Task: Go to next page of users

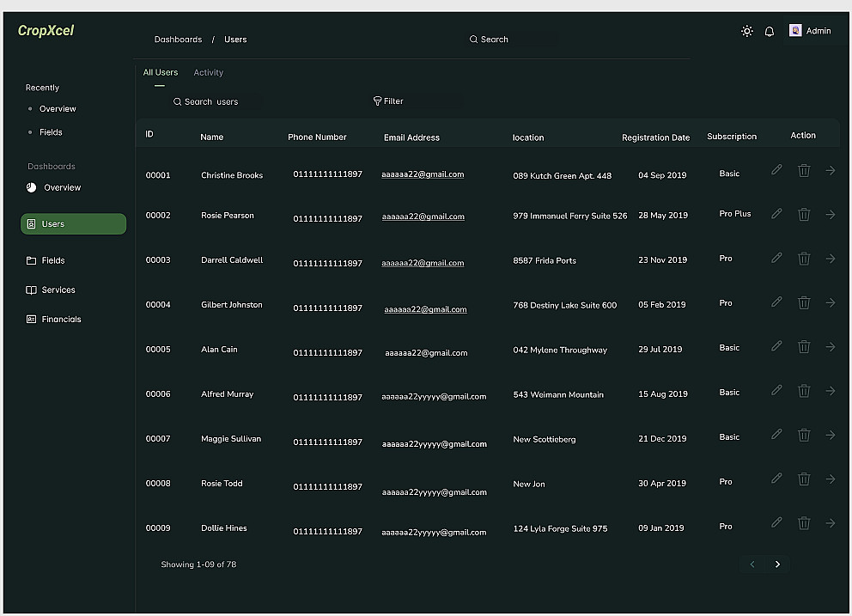Action: (777, 564)
